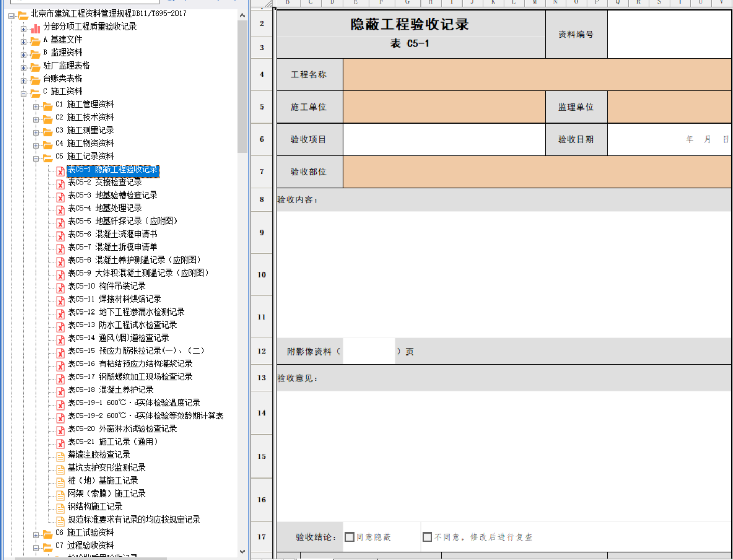Click the 台账类表格 folder icon

pyautogui.click(x=35, y=80)
